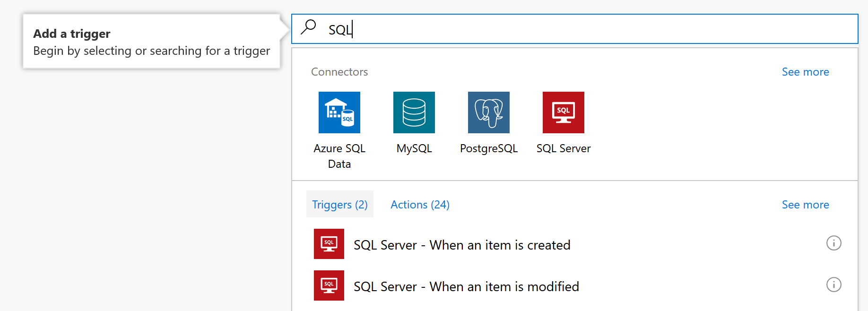Select the Azure SQL Data connector icon
The image size is (868, 311).
pos(339,112)
